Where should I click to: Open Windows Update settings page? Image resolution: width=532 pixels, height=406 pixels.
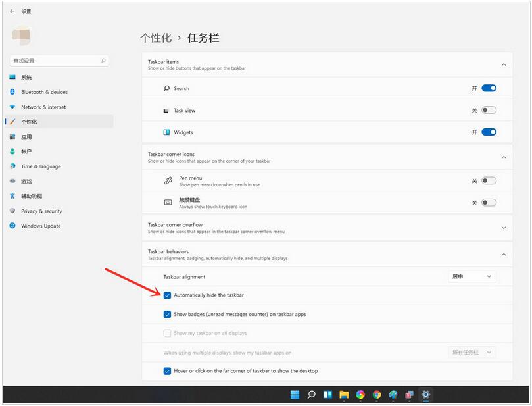[x=59, y=226]
